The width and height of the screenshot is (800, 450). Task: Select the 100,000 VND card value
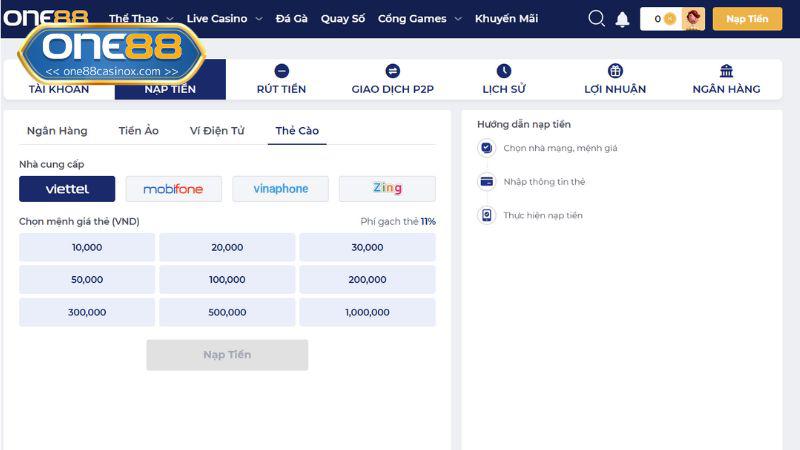point(227,280)
